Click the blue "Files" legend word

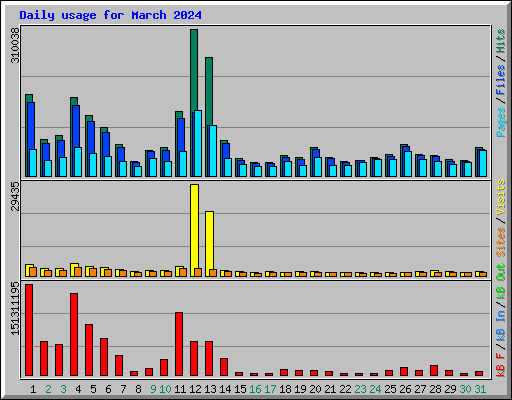(501, 81)
